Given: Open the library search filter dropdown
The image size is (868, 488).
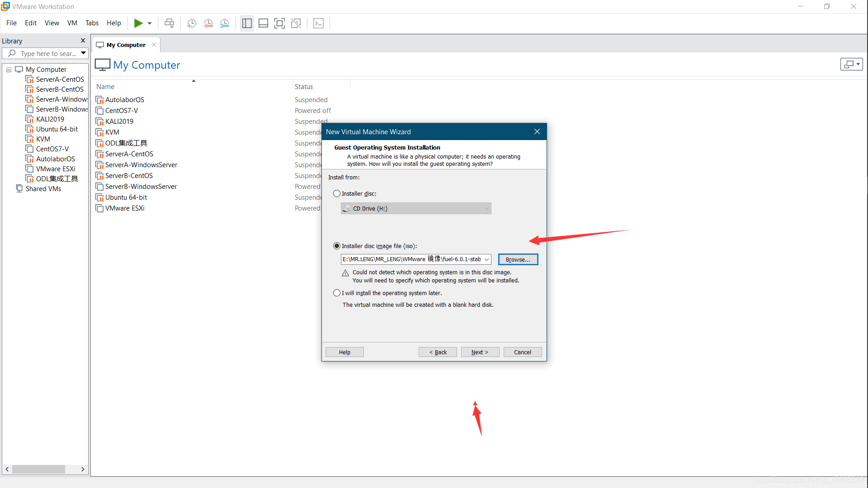Looking at the screenshot, I should (84, 53).
